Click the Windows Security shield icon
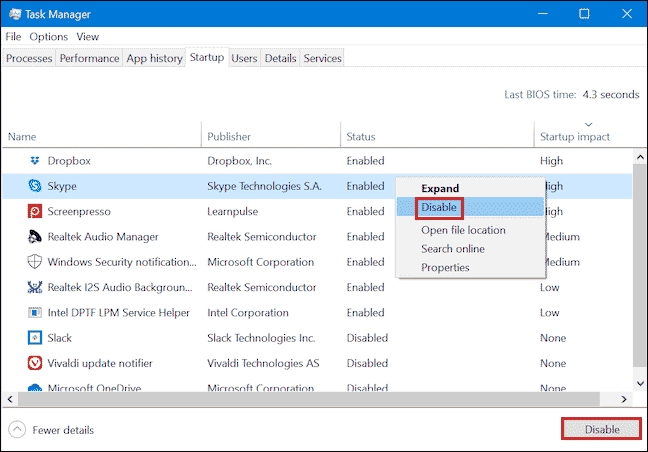648x452 pixels. coord(35,262)
